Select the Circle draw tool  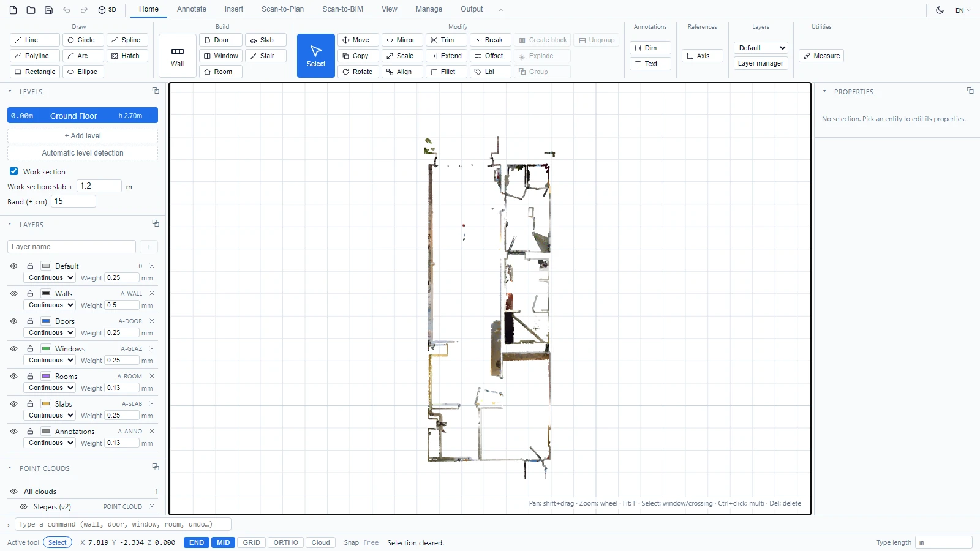point(83,40)
